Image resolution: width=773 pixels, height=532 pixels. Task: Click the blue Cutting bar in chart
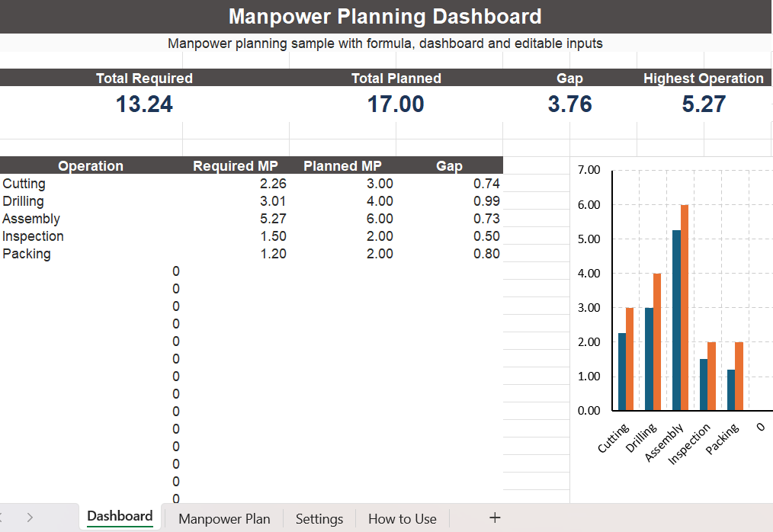click(x=622, y=372)
